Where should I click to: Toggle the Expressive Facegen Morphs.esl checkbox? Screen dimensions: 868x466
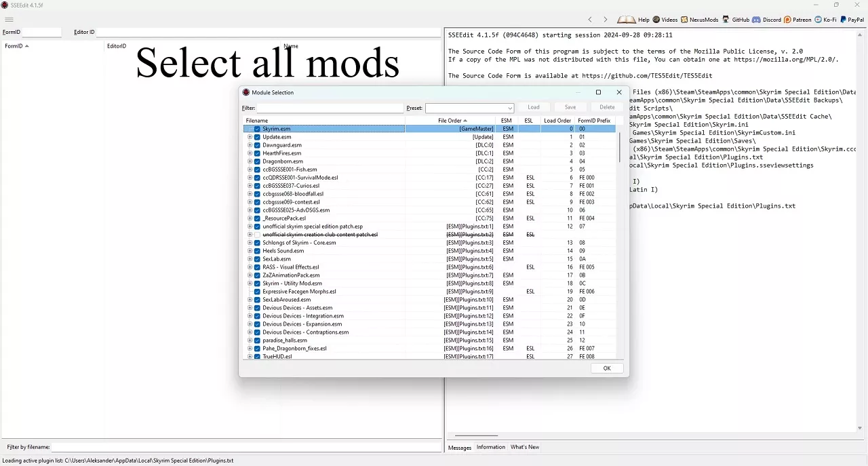coord(257,292)
